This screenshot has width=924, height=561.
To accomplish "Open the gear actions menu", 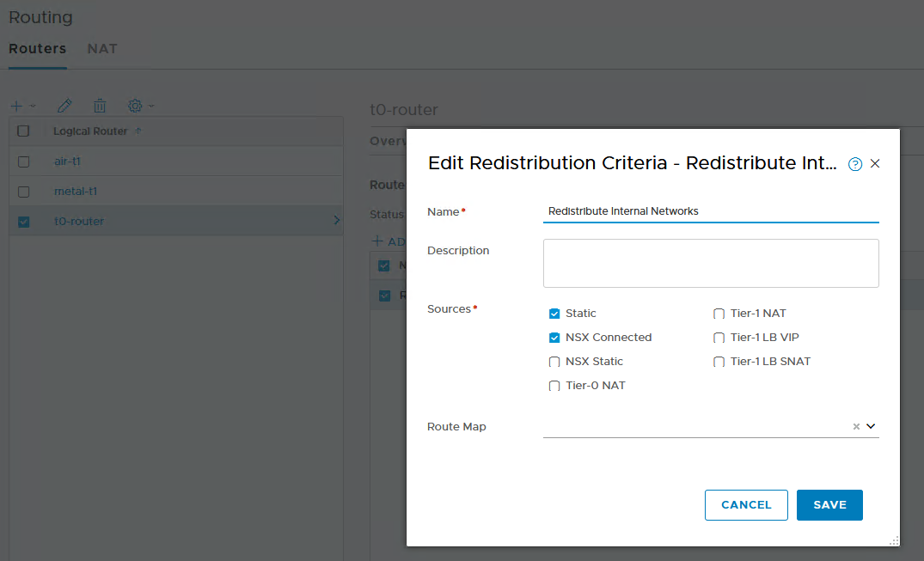I will (x=136, y=106).
